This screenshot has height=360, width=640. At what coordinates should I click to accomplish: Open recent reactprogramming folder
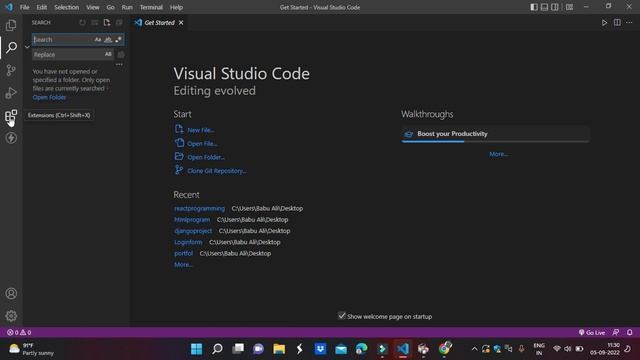point(199,208)
